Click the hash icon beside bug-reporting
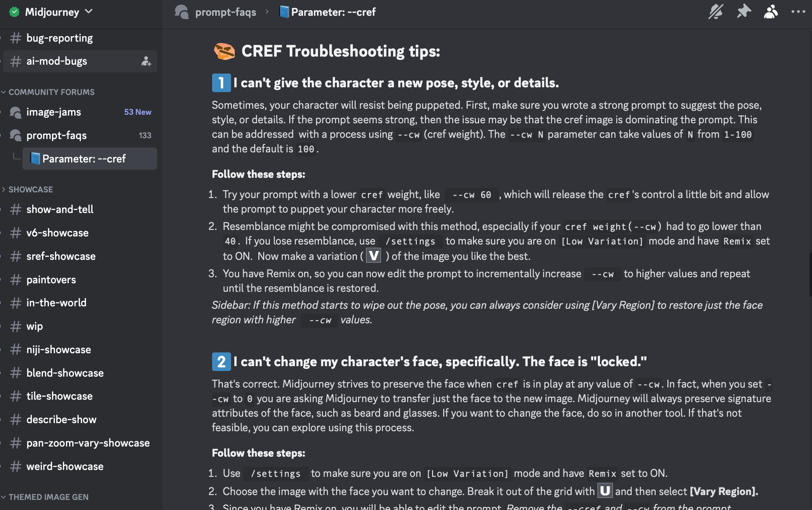Image resolution: width=812 pixels, height=510 pixels. point(16,38)
